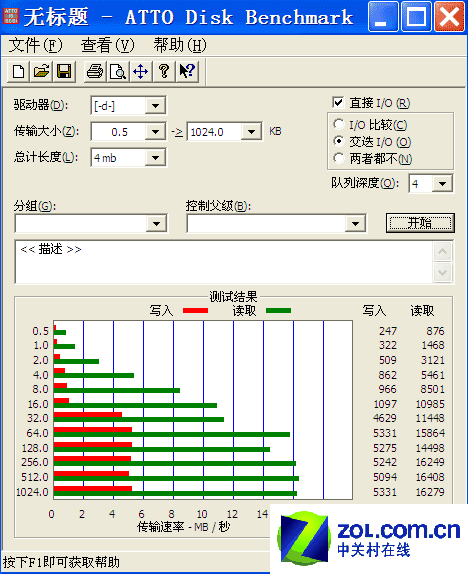Click the 开始 start button
This screenshot has width=468, height=574.
pos(420,223)
